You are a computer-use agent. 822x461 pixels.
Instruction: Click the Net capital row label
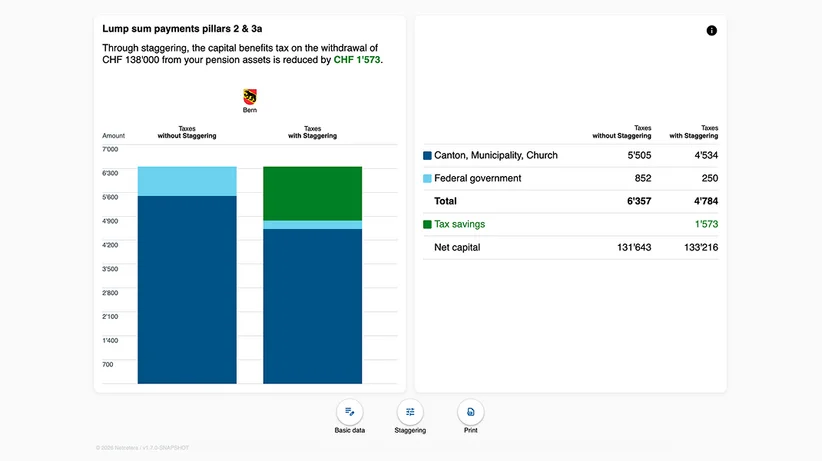tap(457, 247)
